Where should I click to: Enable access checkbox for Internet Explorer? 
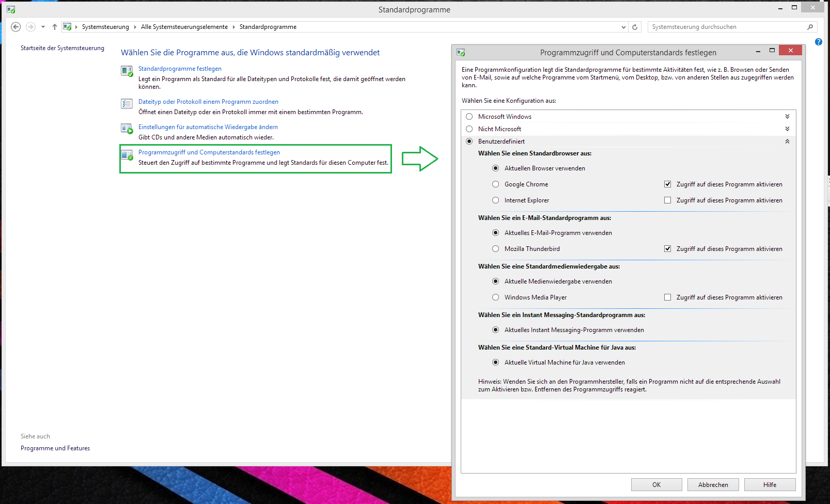point(668,200)
